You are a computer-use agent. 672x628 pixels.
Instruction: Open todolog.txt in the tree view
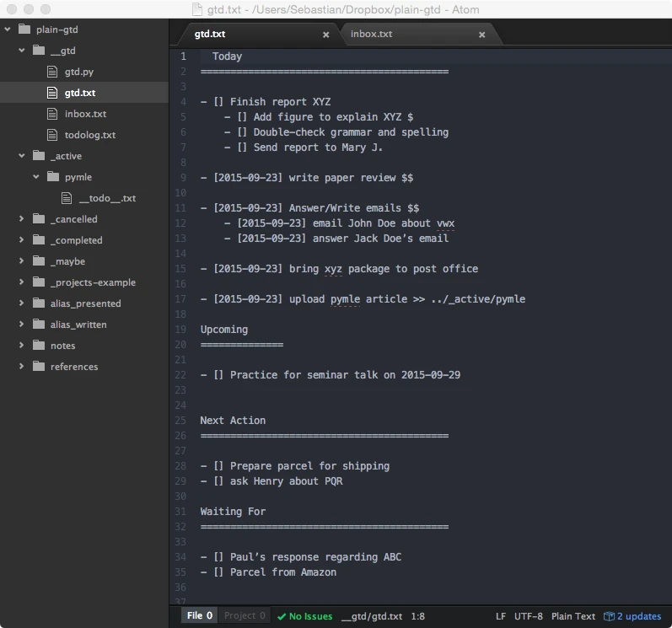click(90, 135)
